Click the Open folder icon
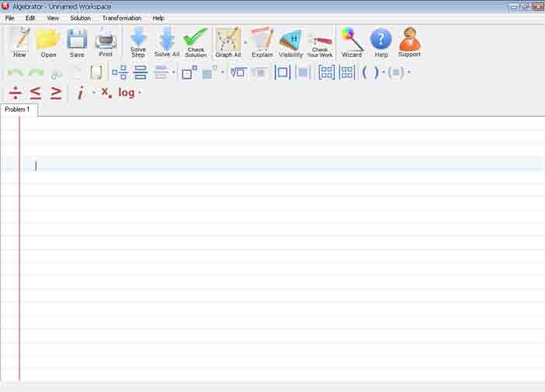 coord(48,42)
